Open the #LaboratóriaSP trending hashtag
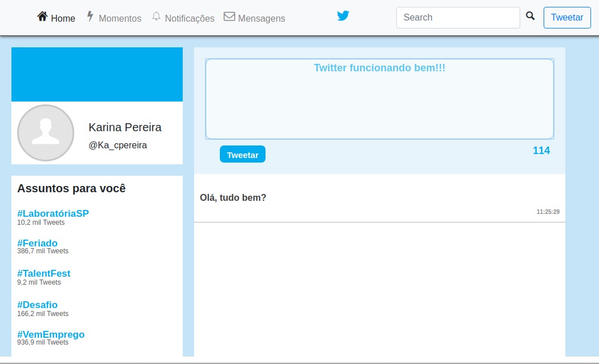The height and width of the screenshot is (364, 599). [x=53, y=213]
